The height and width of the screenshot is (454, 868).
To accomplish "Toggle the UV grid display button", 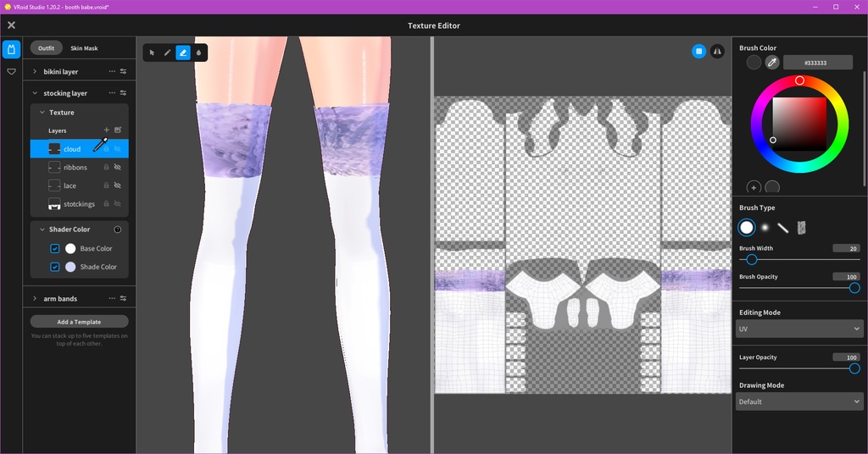I will coord(698,51).
